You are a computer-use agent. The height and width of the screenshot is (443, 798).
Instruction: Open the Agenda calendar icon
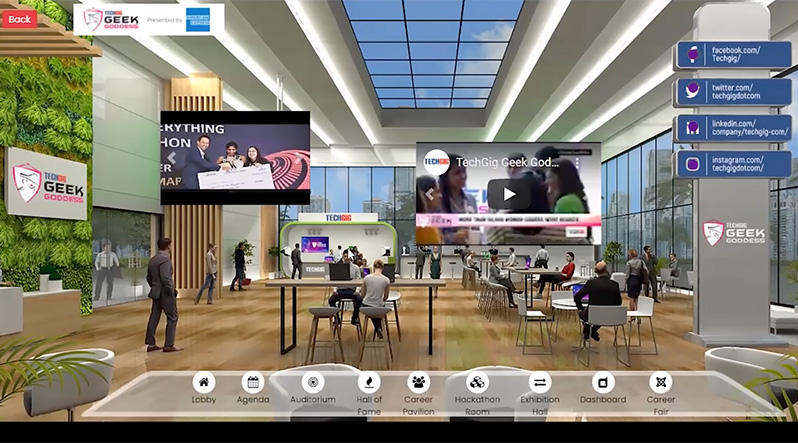click(x=253, y=382)
